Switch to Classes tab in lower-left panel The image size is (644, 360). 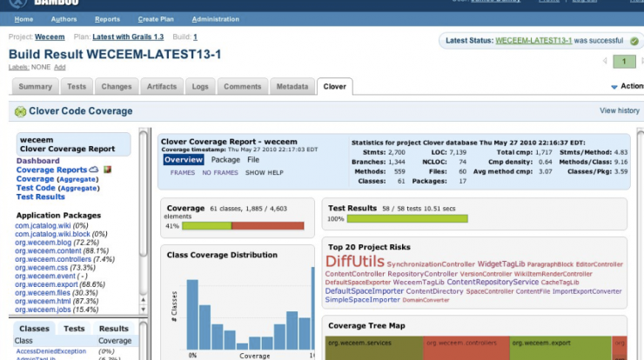(x=34, y=329)
